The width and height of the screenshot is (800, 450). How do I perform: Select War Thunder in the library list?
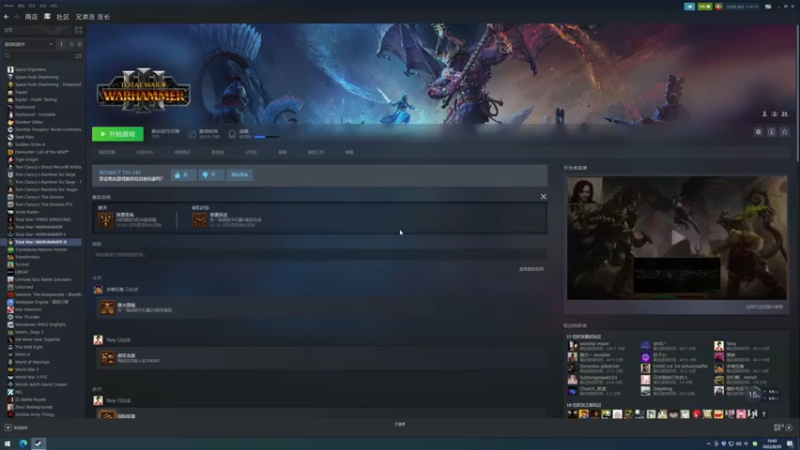[x=27, y=317]
